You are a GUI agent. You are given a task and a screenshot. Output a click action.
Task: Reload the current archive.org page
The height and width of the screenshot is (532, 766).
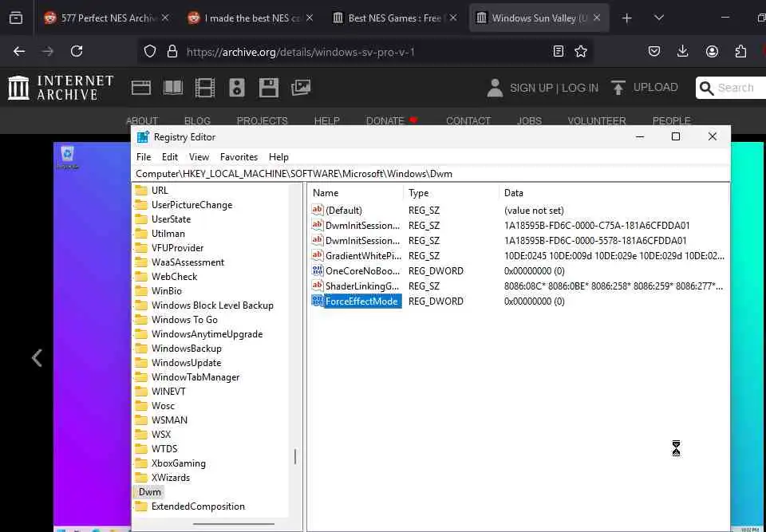click(77, 51)
